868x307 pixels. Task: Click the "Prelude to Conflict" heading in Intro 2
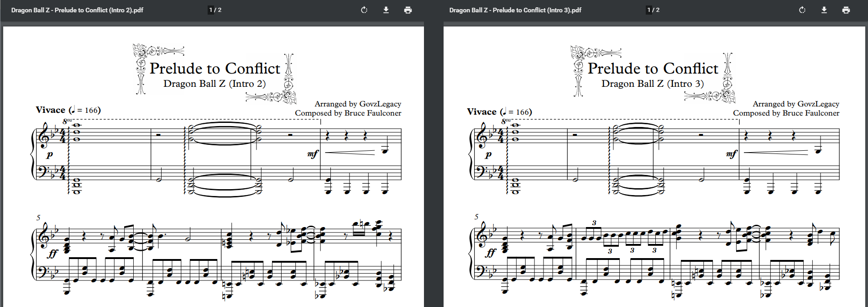coord(214,69)
